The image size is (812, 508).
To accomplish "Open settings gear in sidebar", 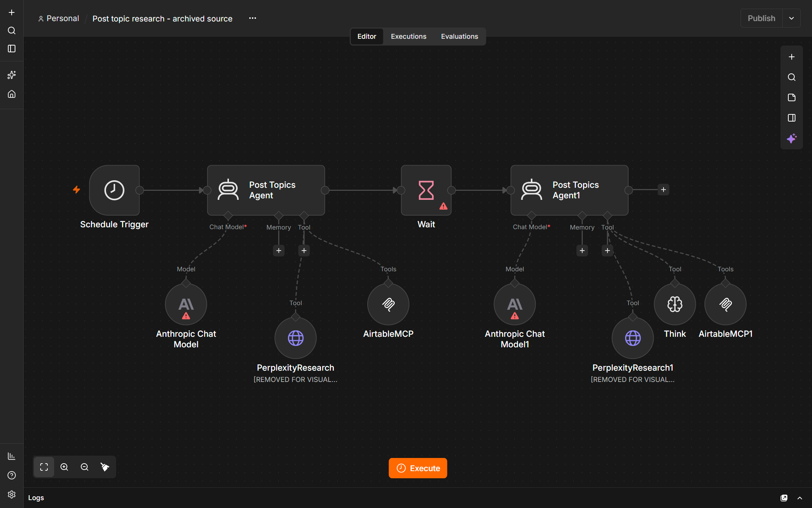I will pos(12,494).
